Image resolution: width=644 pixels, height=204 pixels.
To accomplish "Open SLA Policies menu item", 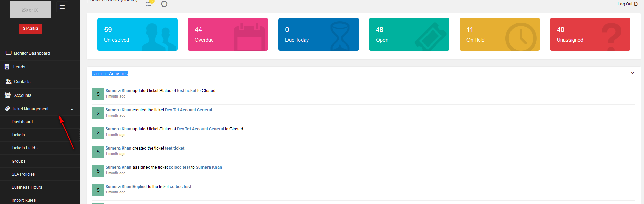I will click(23, 174).
